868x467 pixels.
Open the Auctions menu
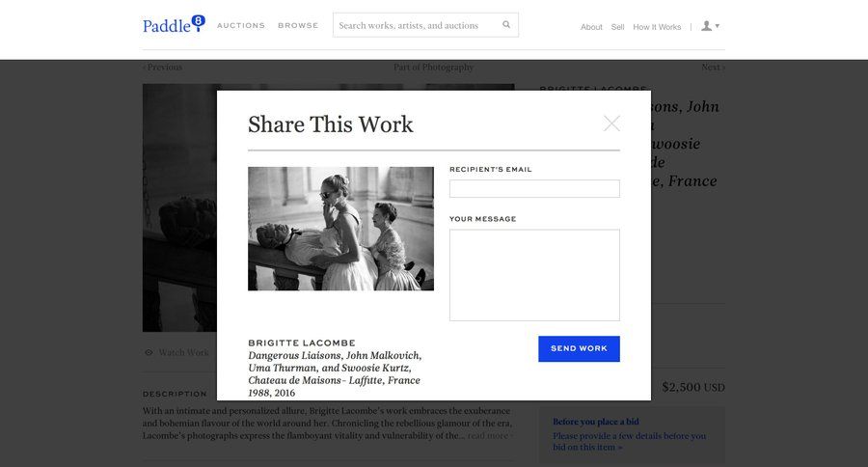(x=240, y=26)
